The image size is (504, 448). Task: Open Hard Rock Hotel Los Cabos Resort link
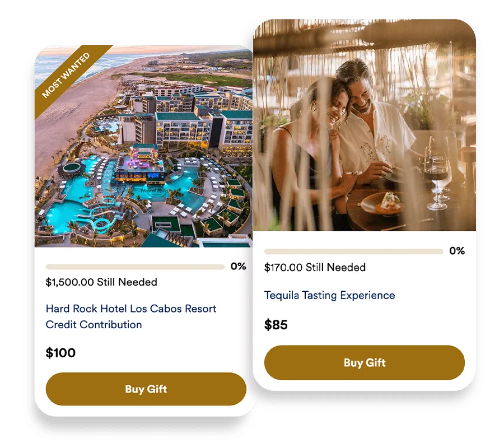click(x=131, y=309)
